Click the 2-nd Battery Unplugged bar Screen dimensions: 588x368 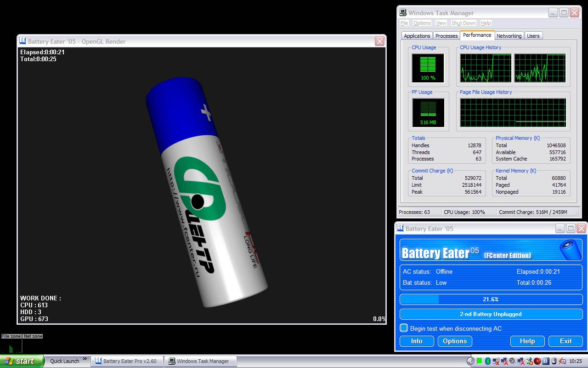click(491, 314)
